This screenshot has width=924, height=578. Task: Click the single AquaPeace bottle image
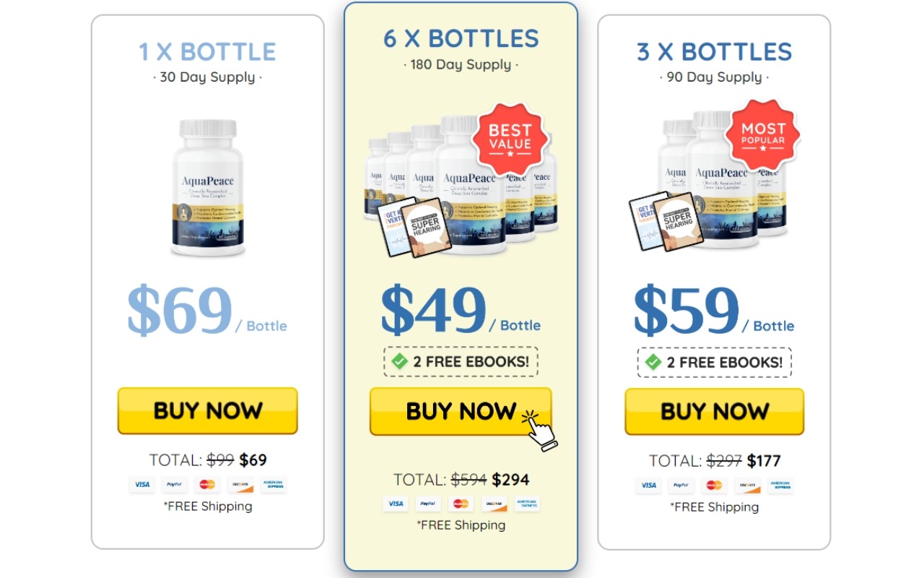(208, 188)
